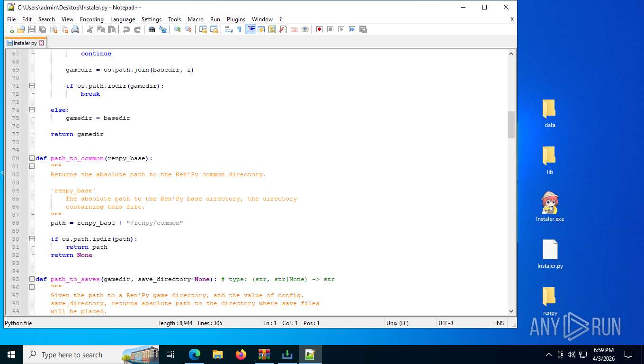Open the Search menu
Image resolution: width=644 pixels, height=364 pixels.
tap(46, 19)
